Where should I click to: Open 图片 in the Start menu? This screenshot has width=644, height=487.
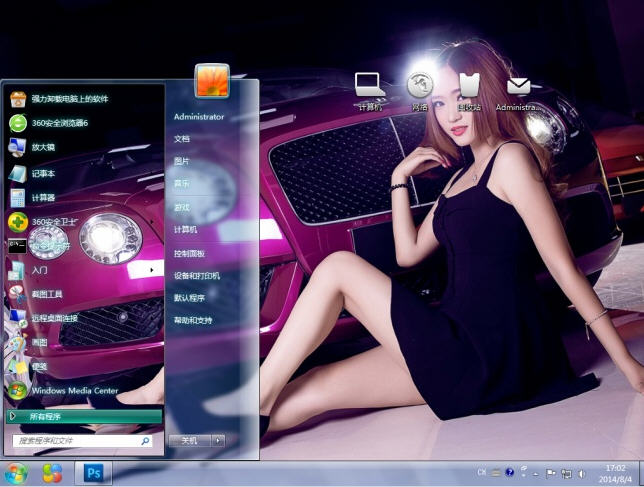tap(182, 161)
